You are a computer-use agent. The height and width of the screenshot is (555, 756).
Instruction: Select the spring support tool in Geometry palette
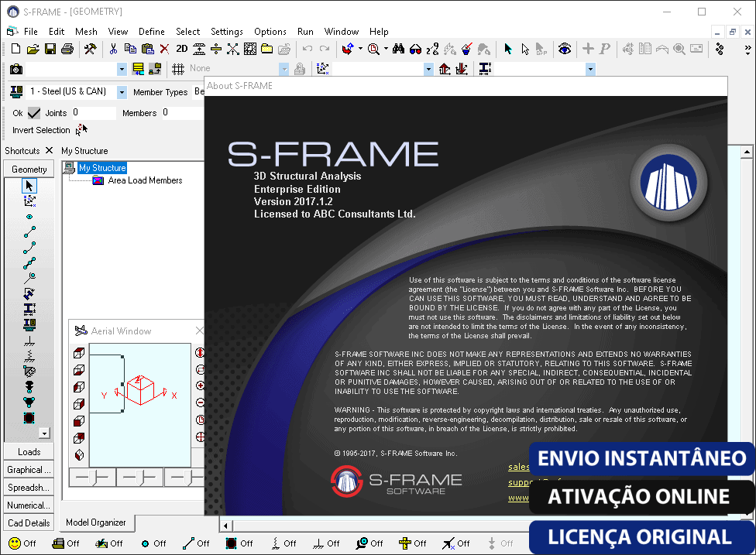(x=29, y=356)
